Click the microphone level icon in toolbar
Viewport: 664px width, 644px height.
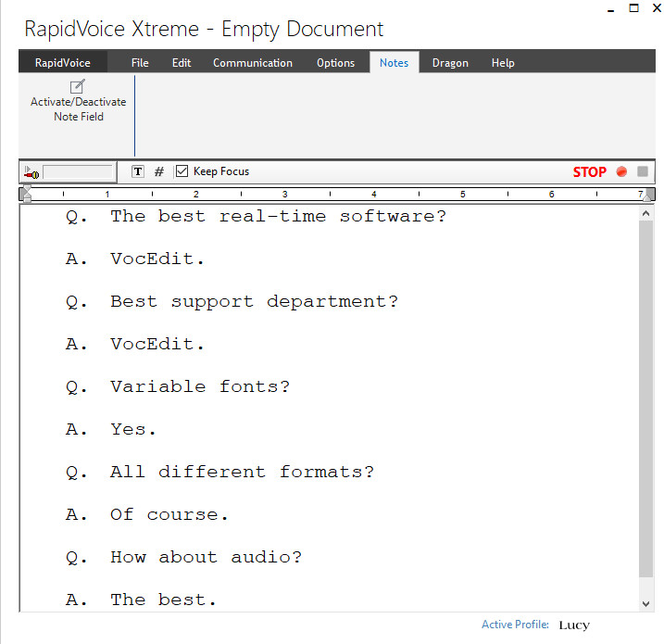click(x=31, y=172)
